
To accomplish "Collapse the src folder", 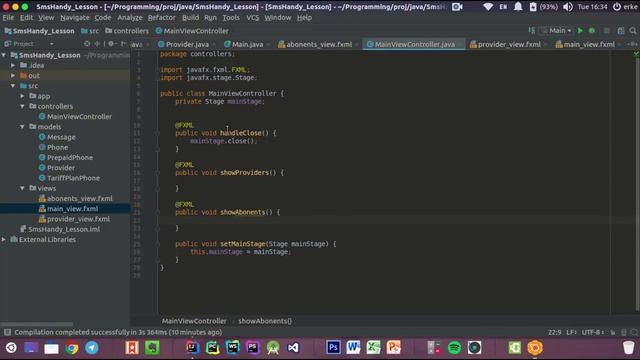I will tap(13, 86).
